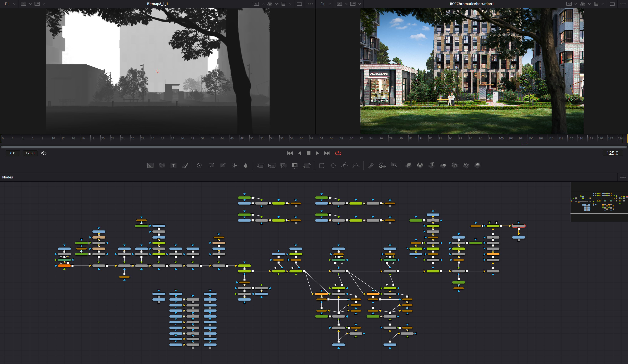
Task: Add a Polygon mask tool
Action: point(345,166)
